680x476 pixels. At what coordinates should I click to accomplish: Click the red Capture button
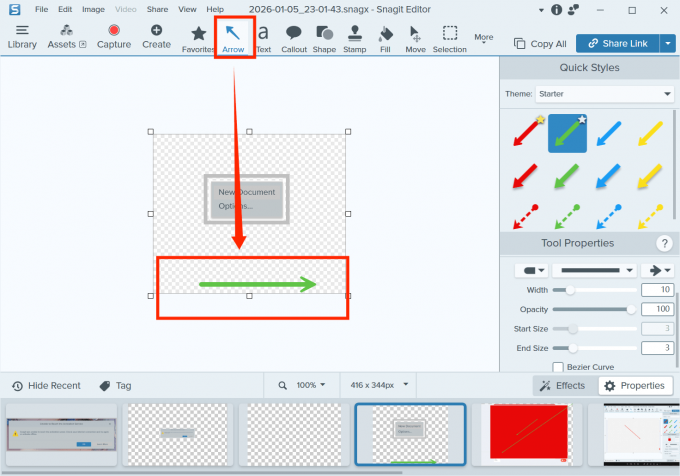(x=114, y=36)
